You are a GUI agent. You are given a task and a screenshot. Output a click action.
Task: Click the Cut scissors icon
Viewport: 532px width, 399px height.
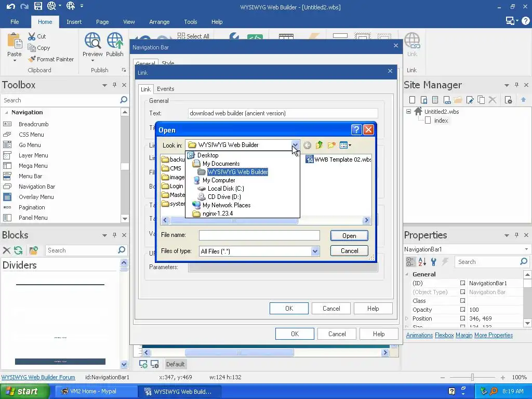coord(32,36)
